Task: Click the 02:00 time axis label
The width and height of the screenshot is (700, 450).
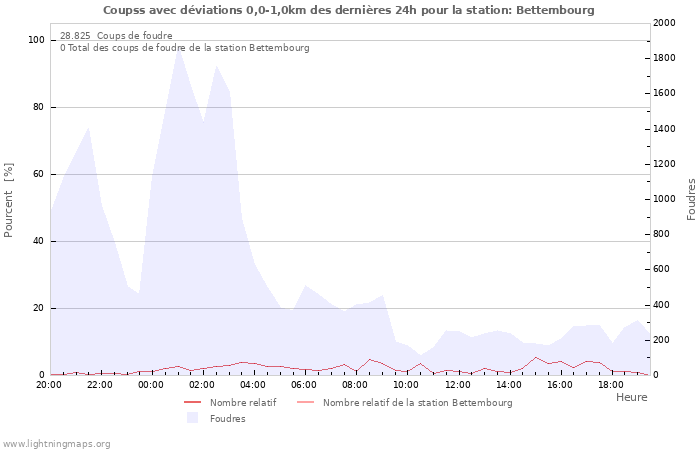Action: [x=202, y=385]
